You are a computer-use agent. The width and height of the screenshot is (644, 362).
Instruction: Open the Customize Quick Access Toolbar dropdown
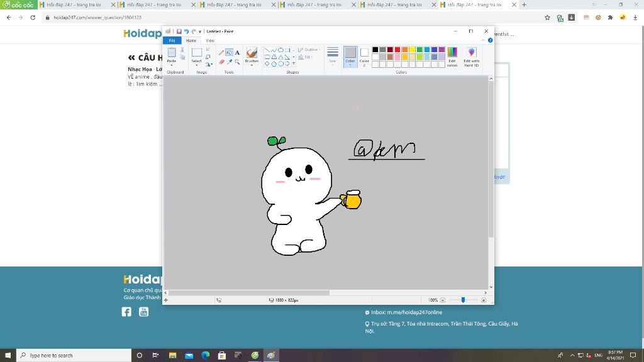click(x=200, y=31)
